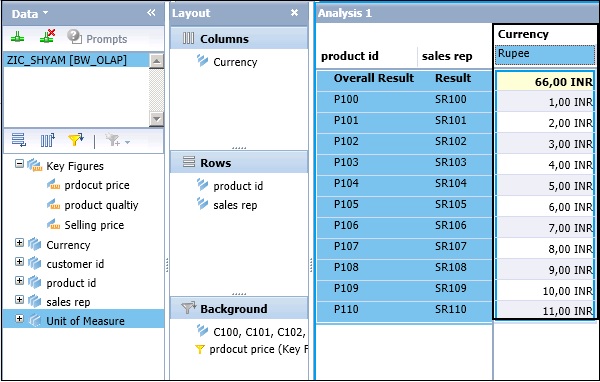
Task: Click the Key Figures folder icon
Action: click(34, 165)
